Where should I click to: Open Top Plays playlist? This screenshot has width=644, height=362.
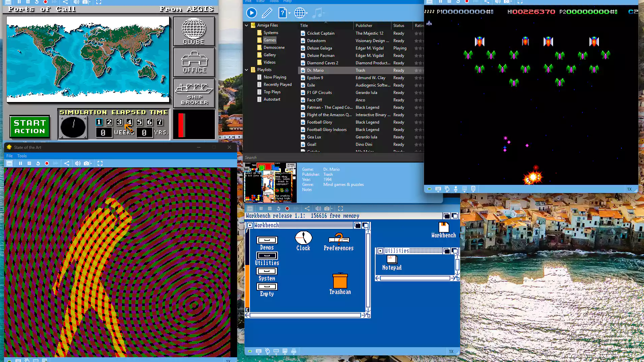[272, 92]
